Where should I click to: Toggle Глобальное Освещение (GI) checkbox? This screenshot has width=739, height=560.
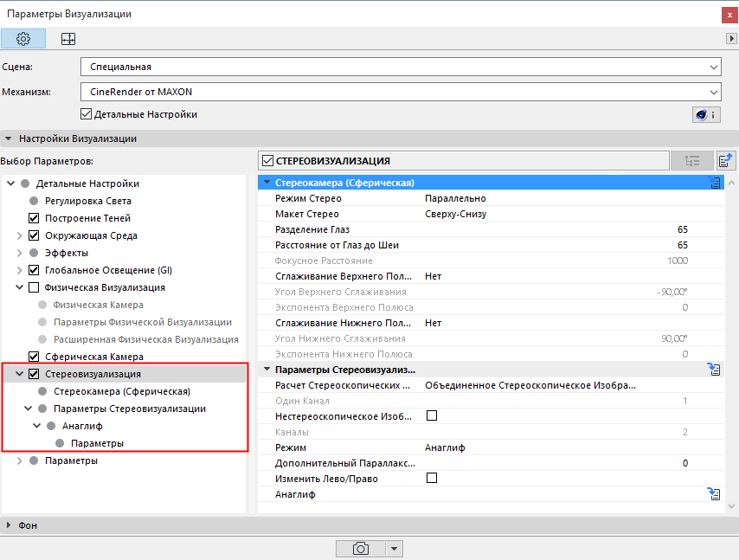point(34,270)
